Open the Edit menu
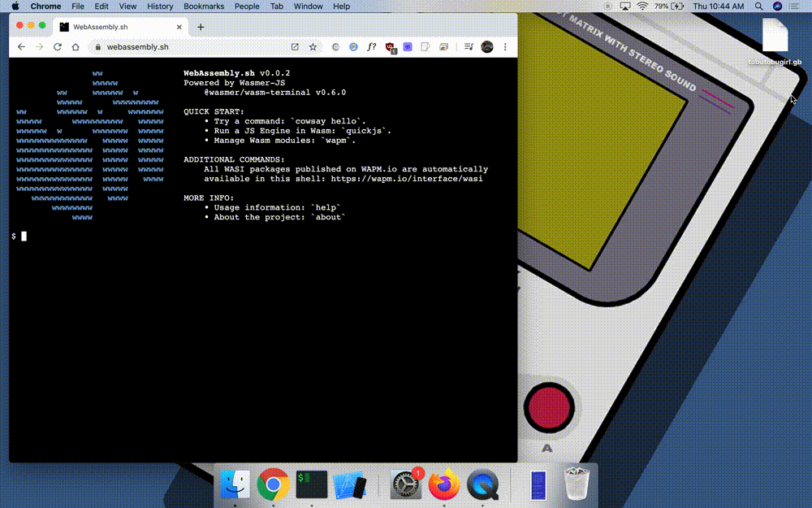The width and height of the screenshot is (812, 508). (x=101, y=7)
